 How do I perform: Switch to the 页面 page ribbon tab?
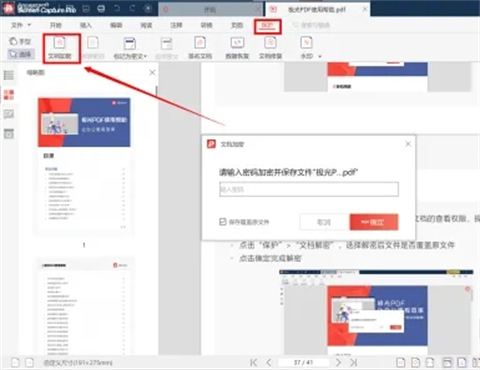[x=237, y=25]
